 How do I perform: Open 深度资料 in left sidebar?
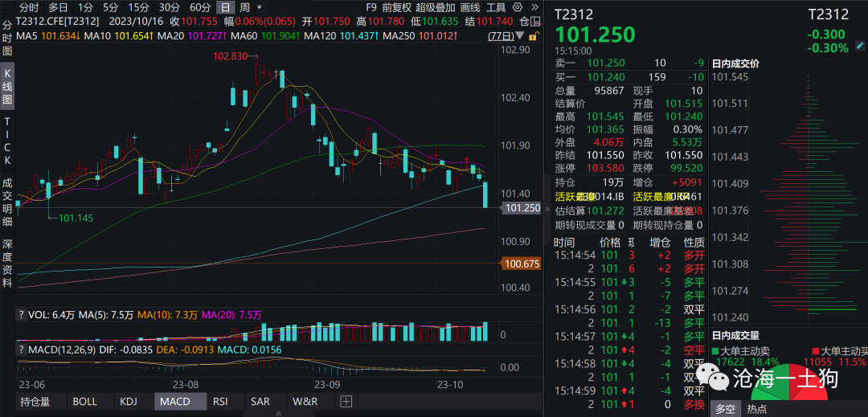(x=8, y=264)
